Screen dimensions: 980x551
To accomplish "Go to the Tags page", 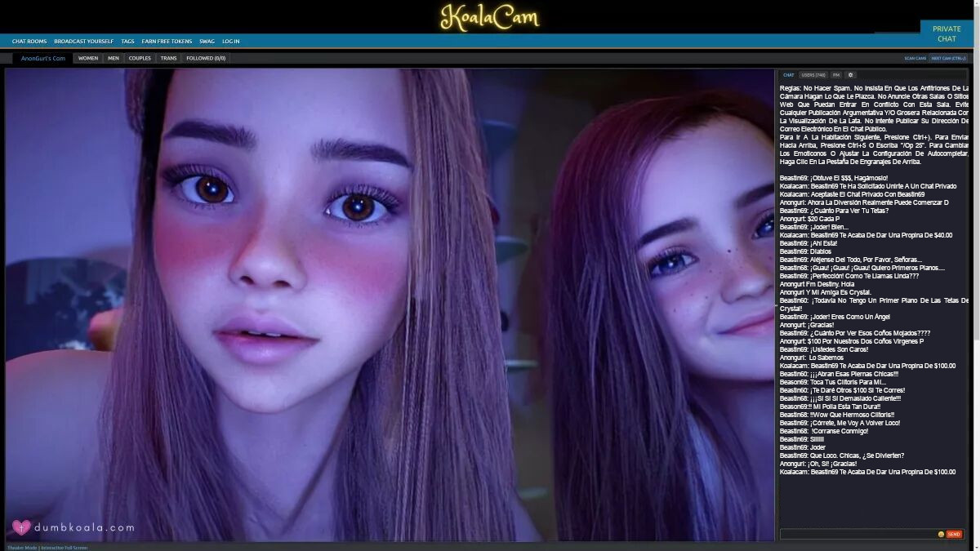I will [127, 41].
